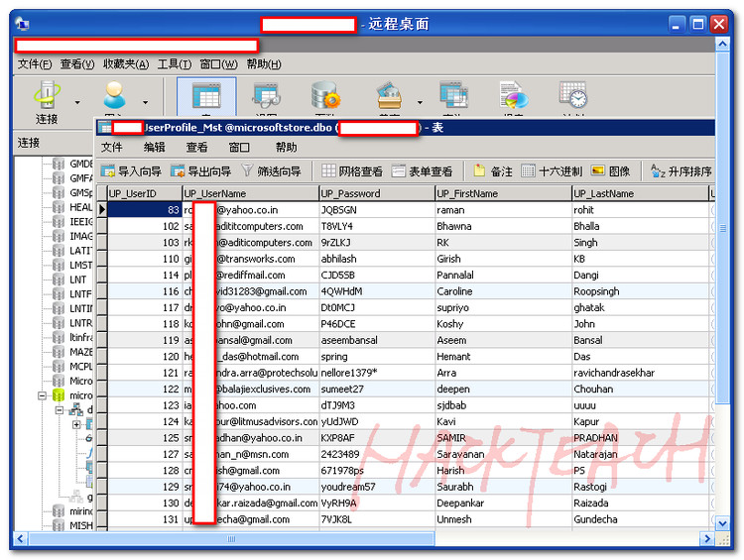Viewport: 744px width, 560px height.
Task: Click the 升序排序 ascending sort button
Action: point(682,171)
